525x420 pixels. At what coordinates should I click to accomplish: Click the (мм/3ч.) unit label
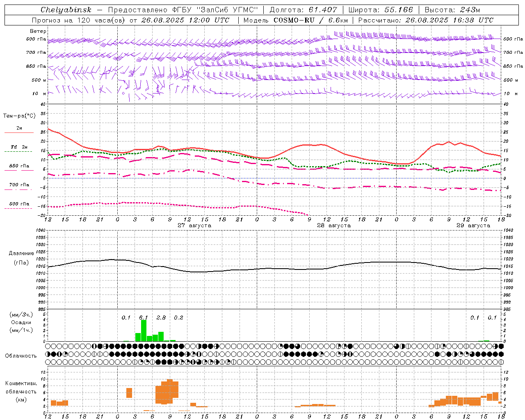point(21,315)
